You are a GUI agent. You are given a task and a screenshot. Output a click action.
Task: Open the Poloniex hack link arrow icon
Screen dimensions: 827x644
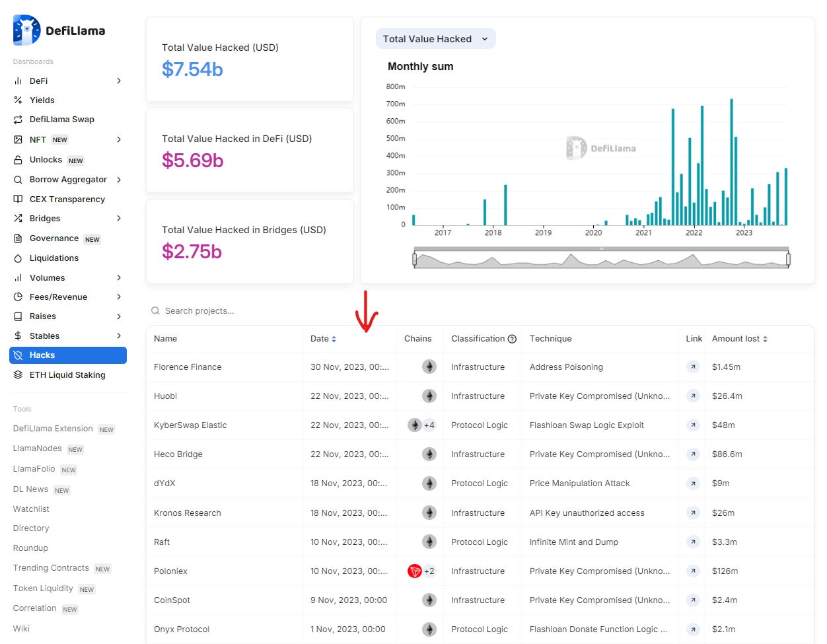[x=693, y=571]
